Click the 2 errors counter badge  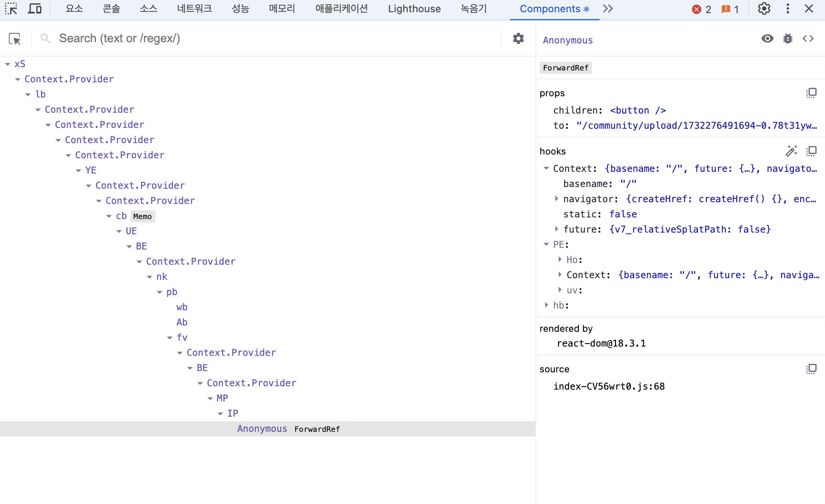click(702, 9)
